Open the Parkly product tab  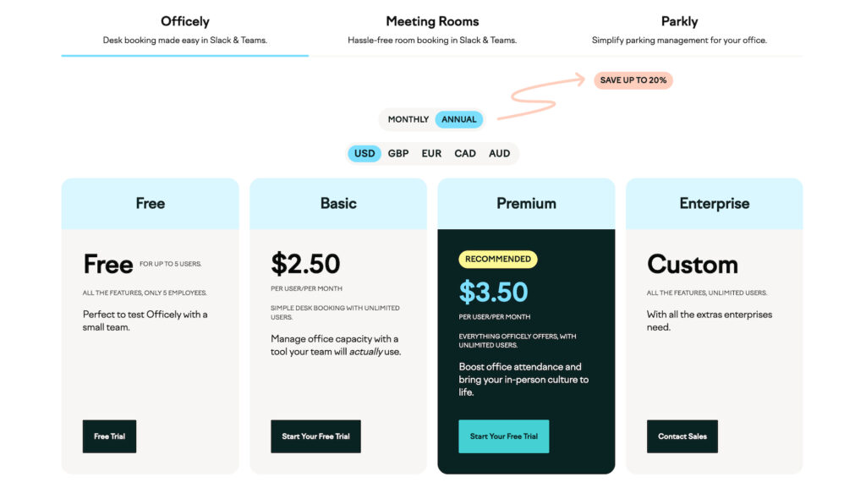(679, 21)
